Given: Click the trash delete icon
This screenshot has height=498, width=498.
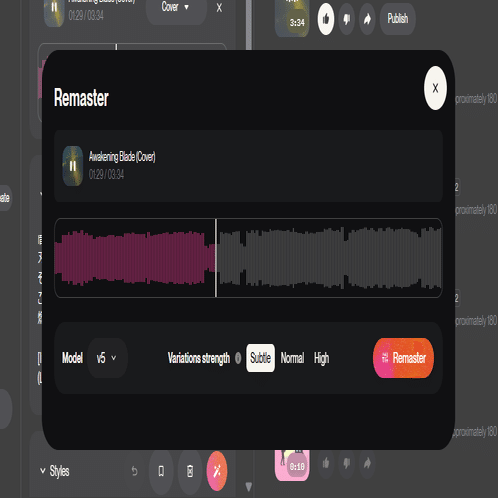Looking at the screenshot, I should pyautogui.click(x=190, y=471).
